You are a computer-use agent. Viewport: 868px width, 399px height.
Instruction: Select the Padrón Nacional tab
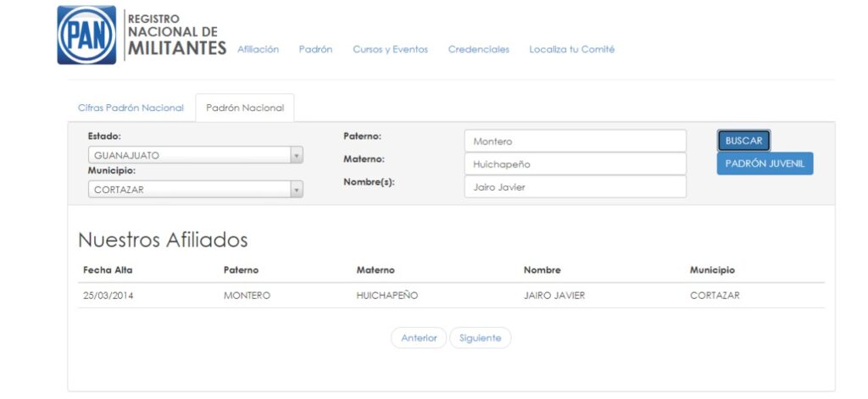point(245,108)
